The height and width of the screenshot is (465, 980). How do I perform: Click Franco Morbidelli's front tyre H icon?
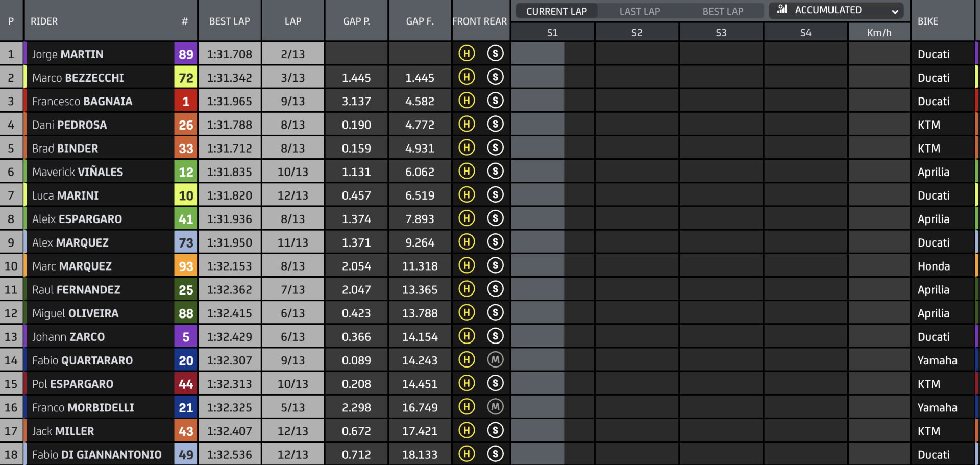pyautogui.click(x=467, y=407)
